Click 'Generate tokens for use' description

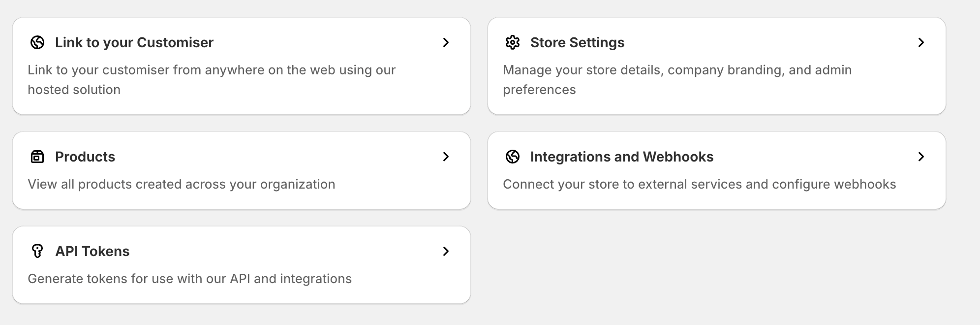point(189,279)
